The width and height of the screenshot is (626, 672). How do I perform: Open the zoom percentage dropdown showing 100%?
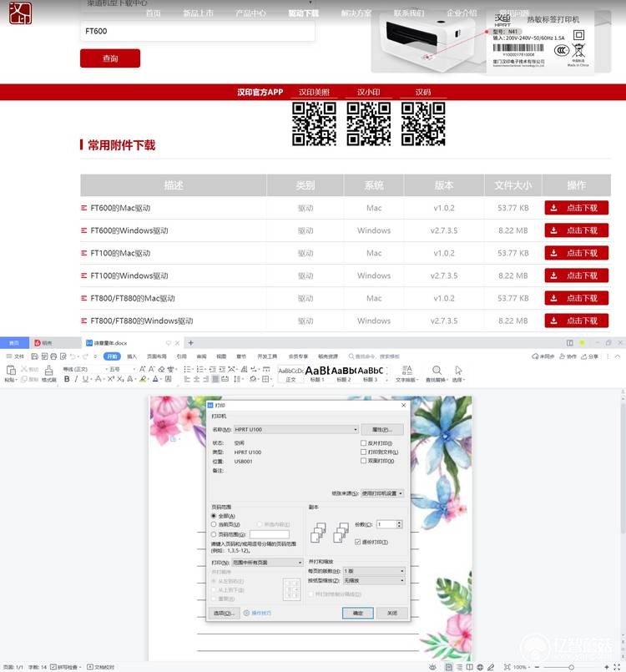[522, 667]
